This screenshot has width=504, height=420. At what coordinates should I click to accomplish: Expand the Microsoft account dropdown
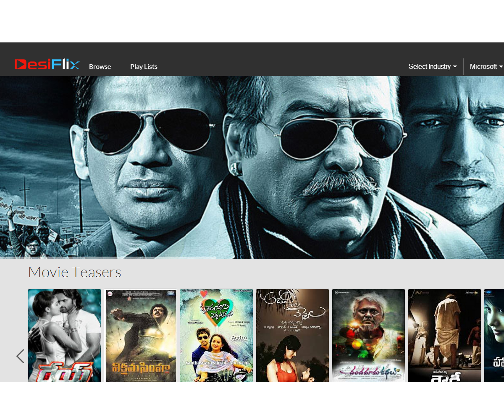point(486,66)
